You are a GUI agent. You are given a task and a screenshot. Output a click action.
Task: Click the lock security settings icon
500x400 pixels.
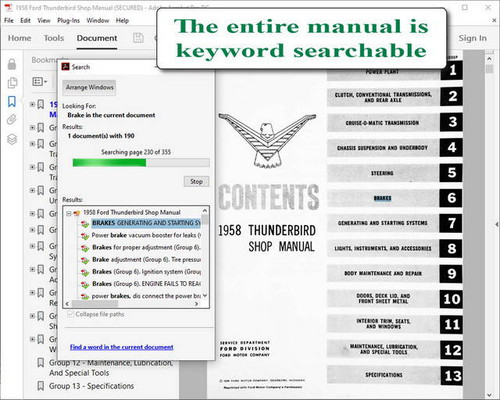pos(12,64)
